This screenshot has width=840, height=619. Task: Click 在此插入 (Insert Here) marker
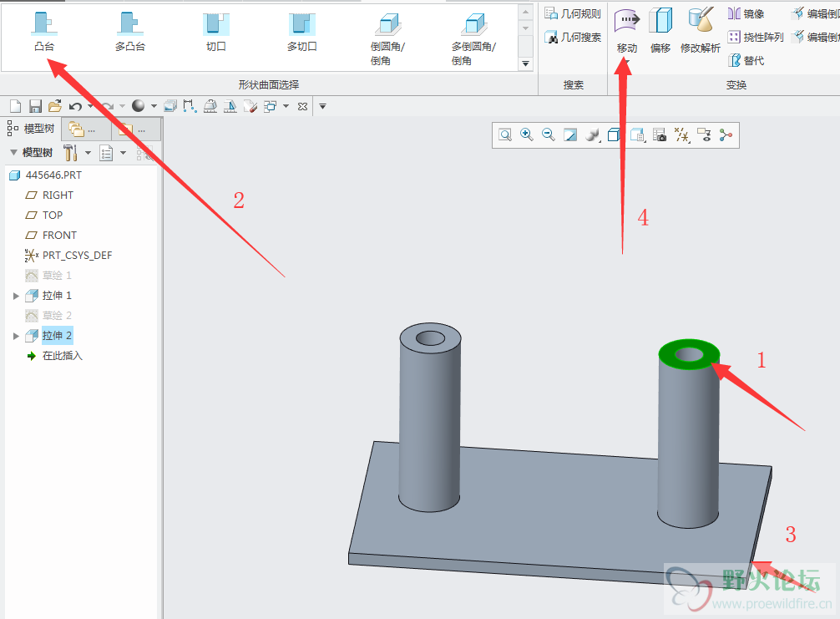tap(54, 356)
